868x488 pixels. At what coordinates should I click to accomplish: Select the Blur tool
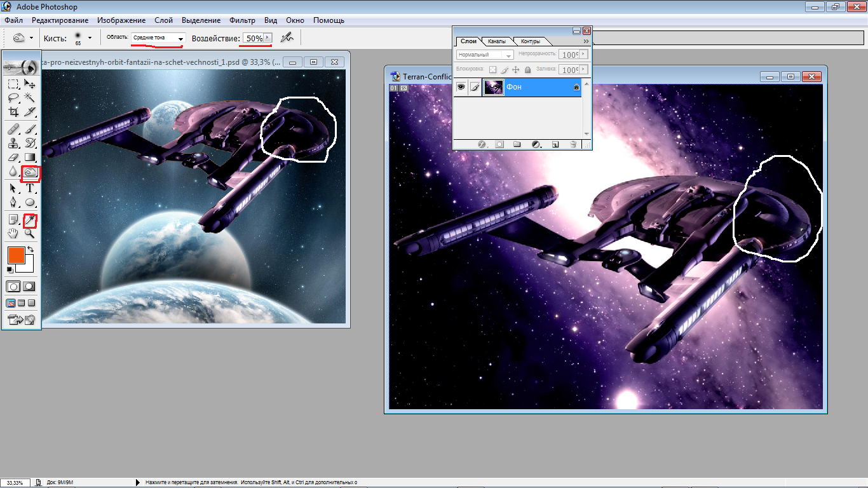[13, 172]
